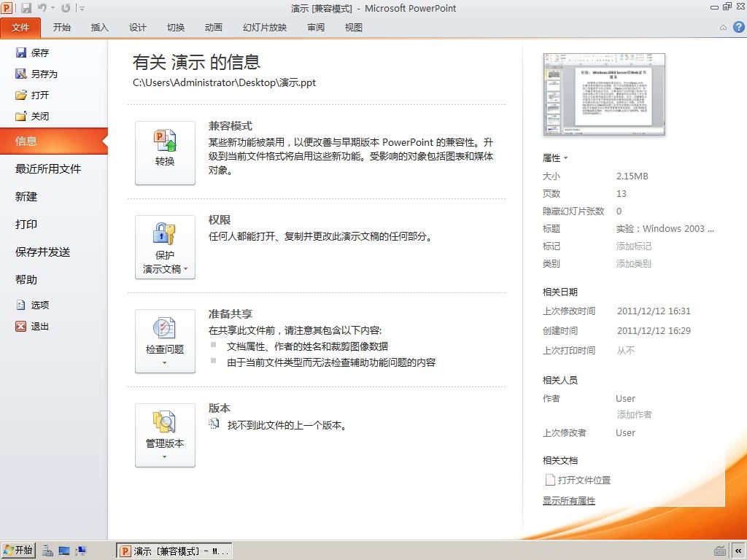Select the 信息 backstage section
The width and height of the screenshot is (747, 560).
[54, 141]
